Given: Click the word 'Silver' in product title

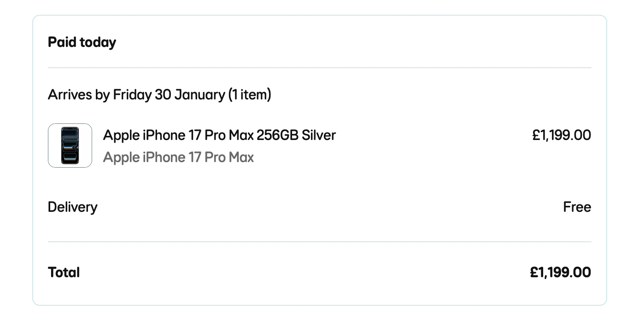Looking at the screenshot, I should pos(319,135).
